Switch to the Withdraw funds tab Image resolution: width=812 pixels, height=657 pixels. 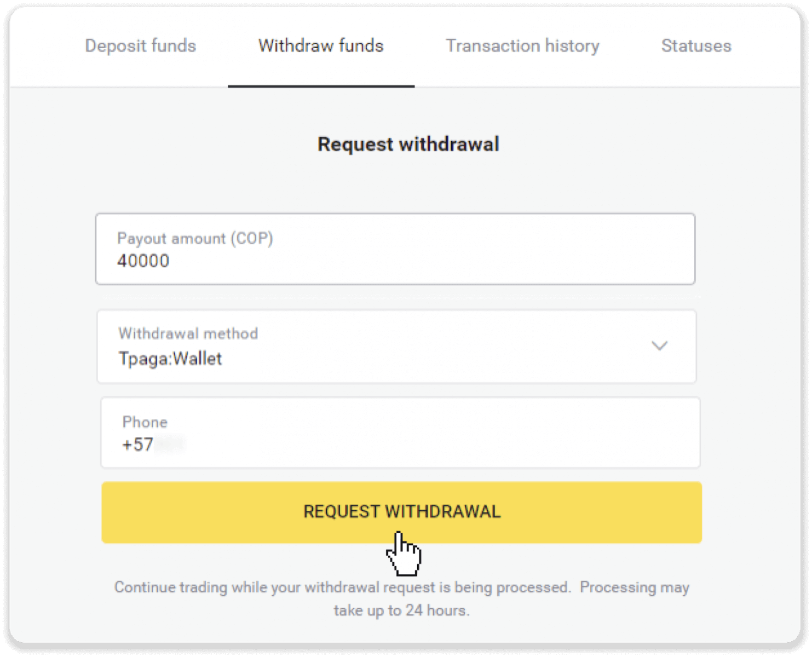[x=320, y=46]
